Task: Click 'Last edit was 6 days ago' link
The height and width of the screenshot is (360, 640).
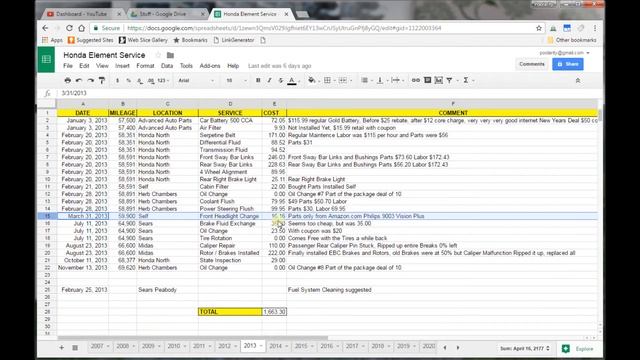Action: point(280,66)
